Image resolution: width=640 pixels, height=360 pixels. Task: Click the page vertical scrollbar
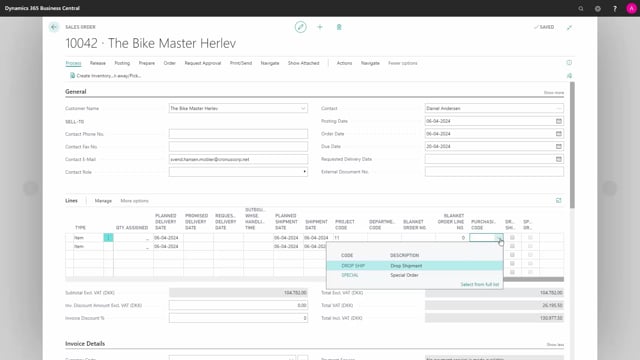572,145
